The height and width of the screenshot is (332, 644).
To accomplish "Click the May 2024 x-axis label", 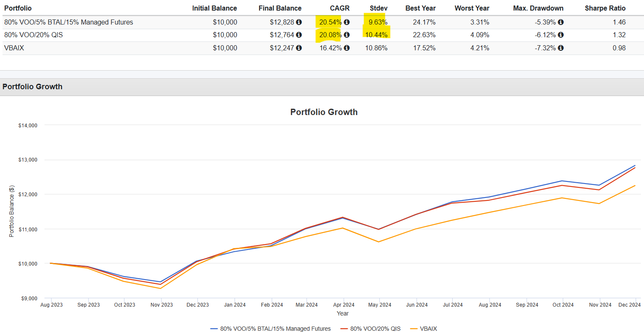I will coord(380,305).
